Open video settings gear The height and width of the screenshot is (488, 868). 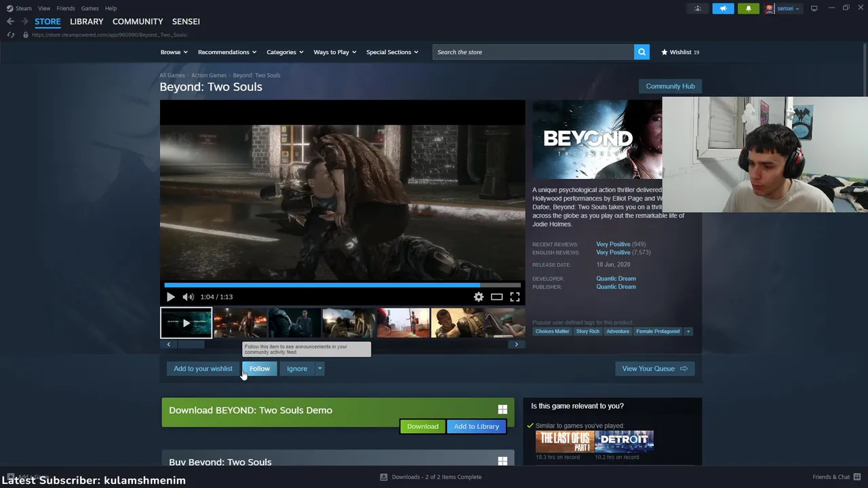click(x=479, y=297)
